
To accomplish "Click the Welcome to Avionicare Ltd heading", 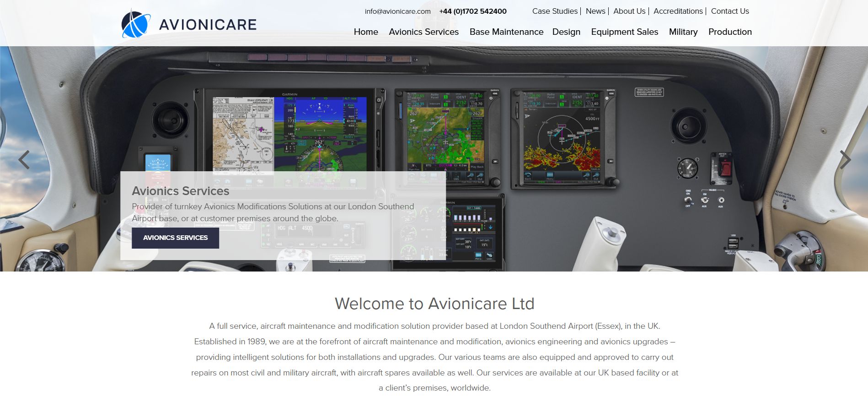I will (x=434, y=303).
